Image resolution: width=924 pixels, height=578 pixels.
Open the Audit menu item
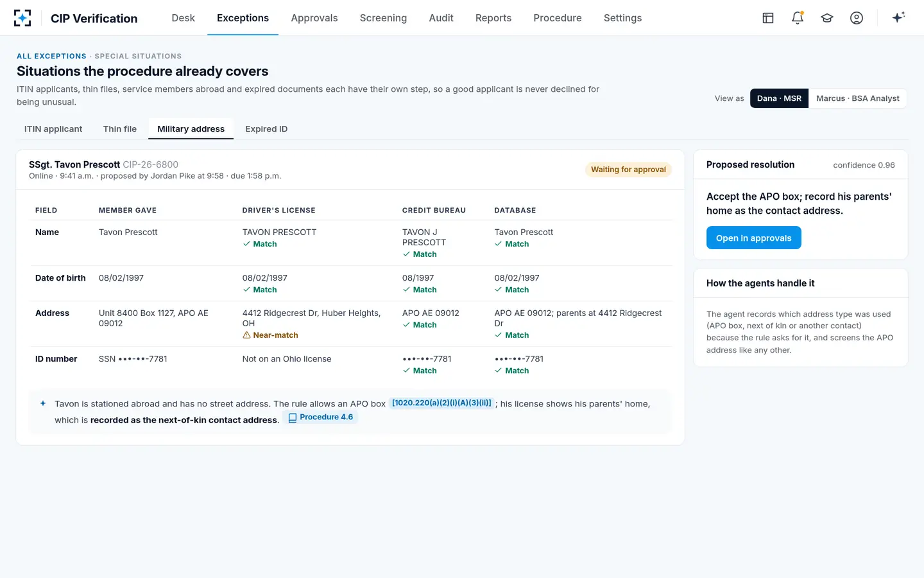(441, 18)
